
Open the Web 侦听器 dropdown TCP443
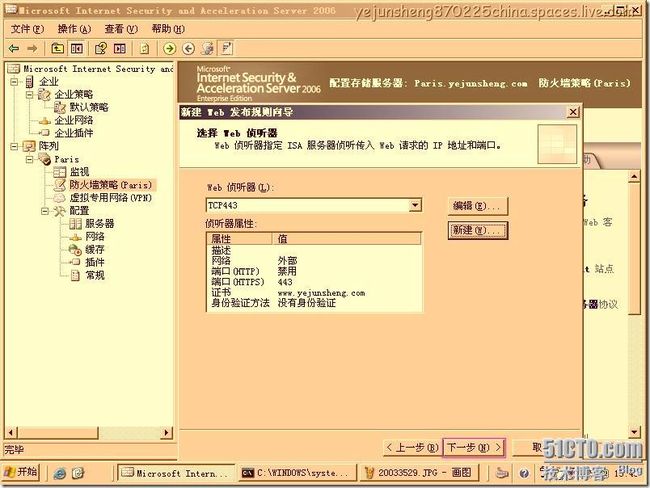pyautogui.click(x=415, y=205)
